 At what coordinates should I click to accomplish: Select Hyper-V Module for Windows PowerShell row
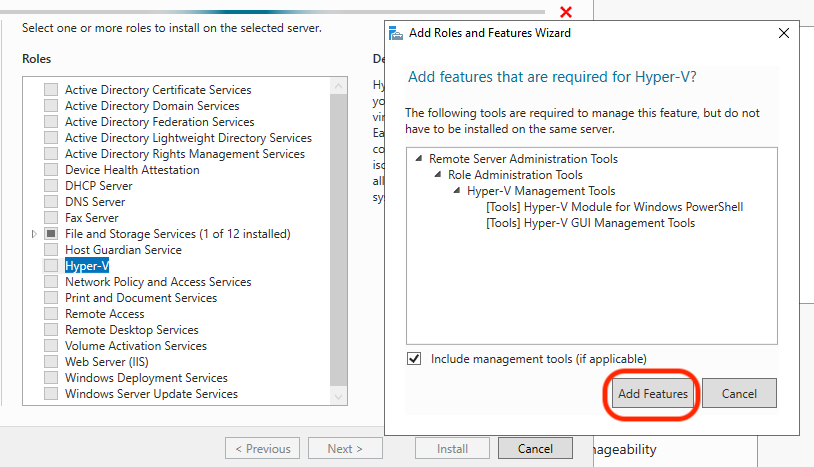pyautogui.click(x=615, y=207)
